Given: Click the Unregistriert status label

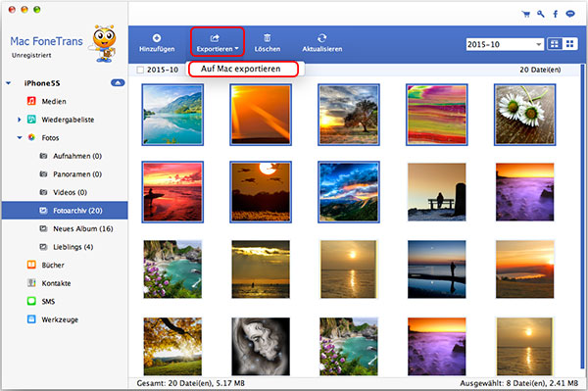Looking at the screenshot, I should coord(31,56).
